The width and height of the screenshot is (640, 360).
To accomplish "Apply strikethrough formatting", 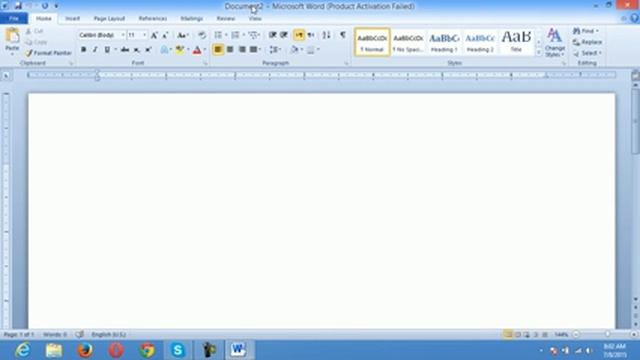I will 125,50.
